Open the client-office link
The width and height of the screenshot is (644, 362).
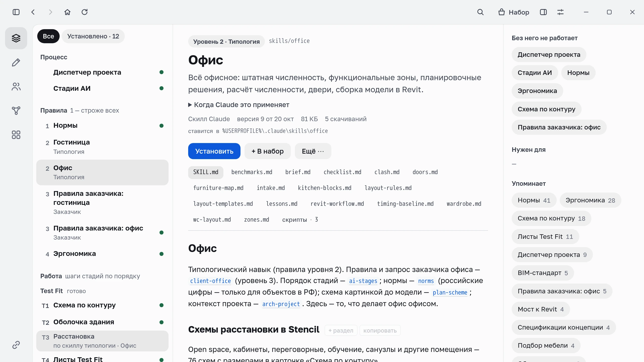pos(210,281)
